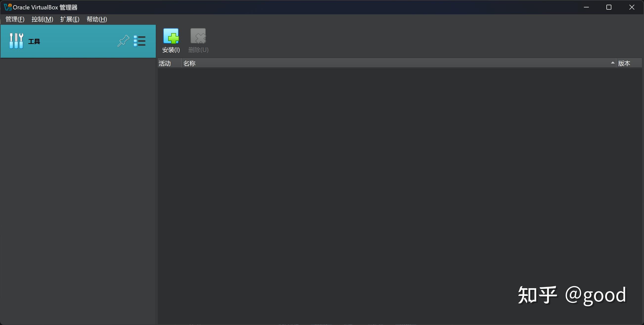
Task: Open the tools list menu icon
Action: (139, 41)
